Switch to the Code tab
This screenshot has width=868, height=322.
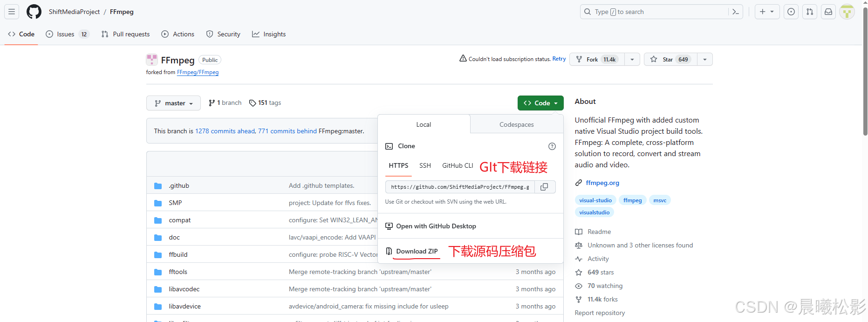tap(21, 34)
